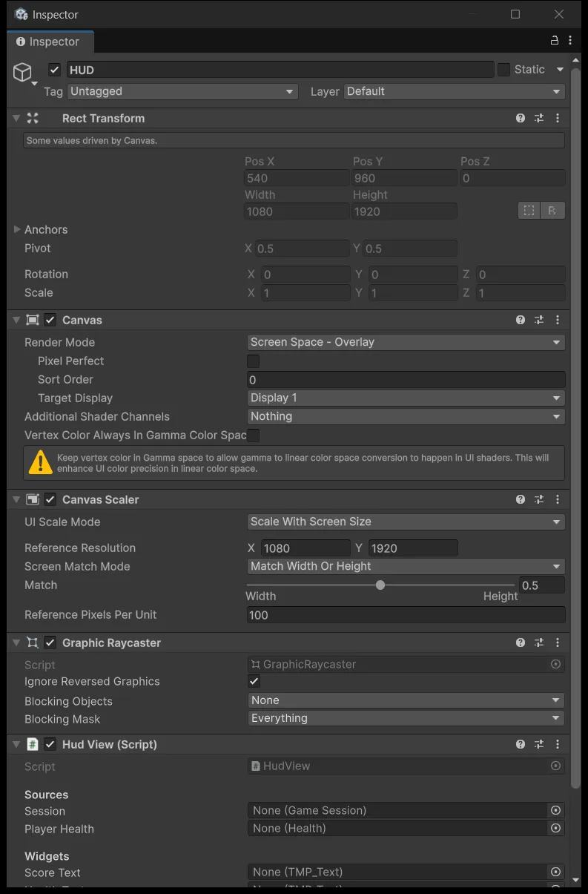
Task: Open Rect Transform help reference icon
Action: point(521,118)
